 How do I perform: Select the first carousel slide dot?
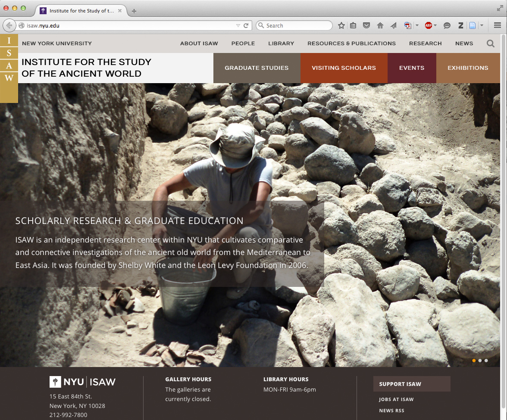[474, 361]
